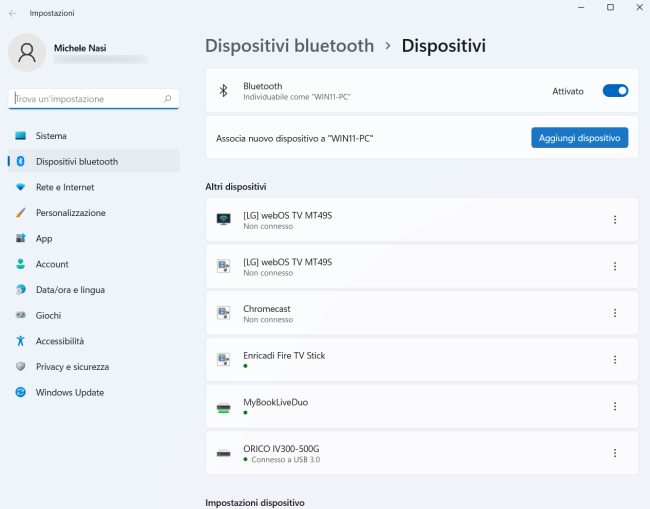Open the MyBookLiveDuo three-dot menu

point(615,406)
